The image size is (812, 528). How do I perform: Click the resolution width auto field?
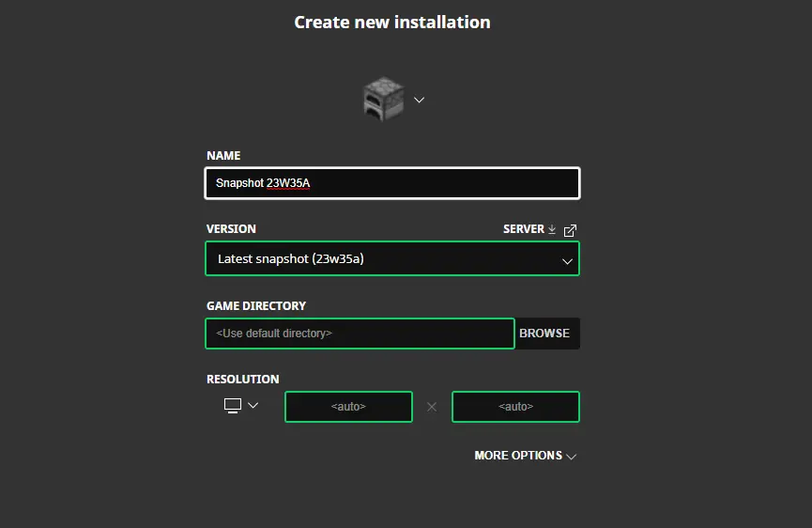tap(348, 407)
